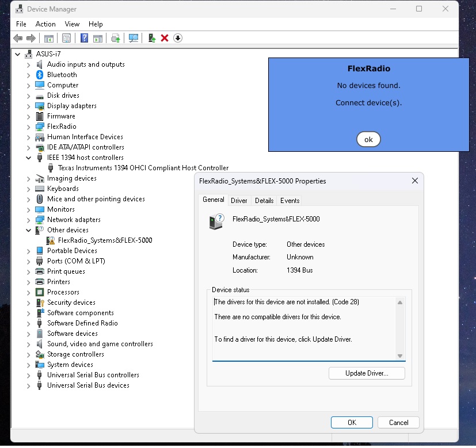Screen dimensions: 476x448
Task: Click ok in the FlexRadio popup
Action: [368, 140]
